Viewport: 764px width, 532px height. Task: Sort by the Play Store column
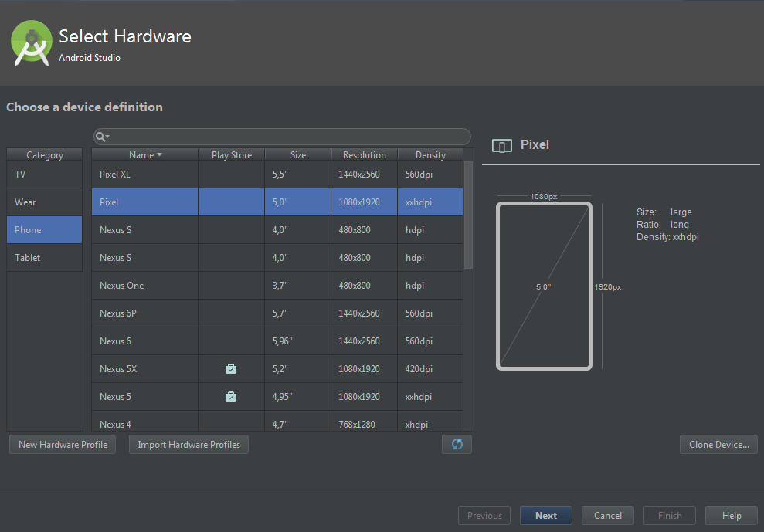pos(231,155)
